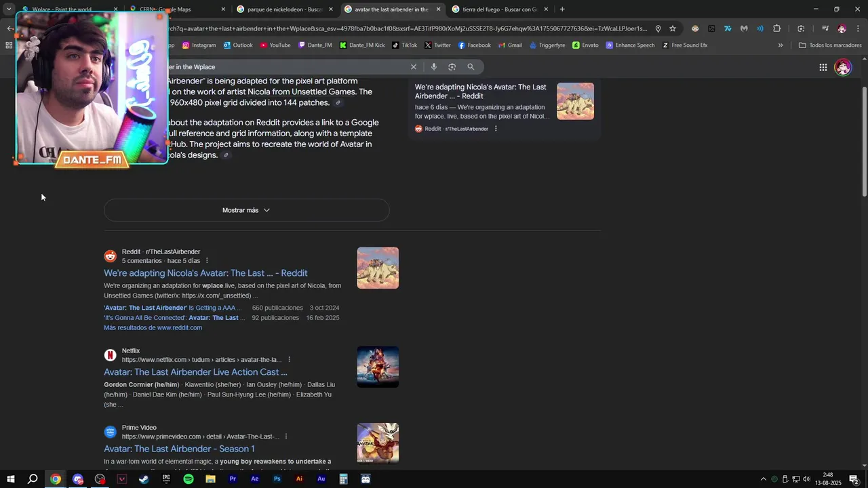
Task: Open the Instagram bookmark
Action: coord(199,45)
